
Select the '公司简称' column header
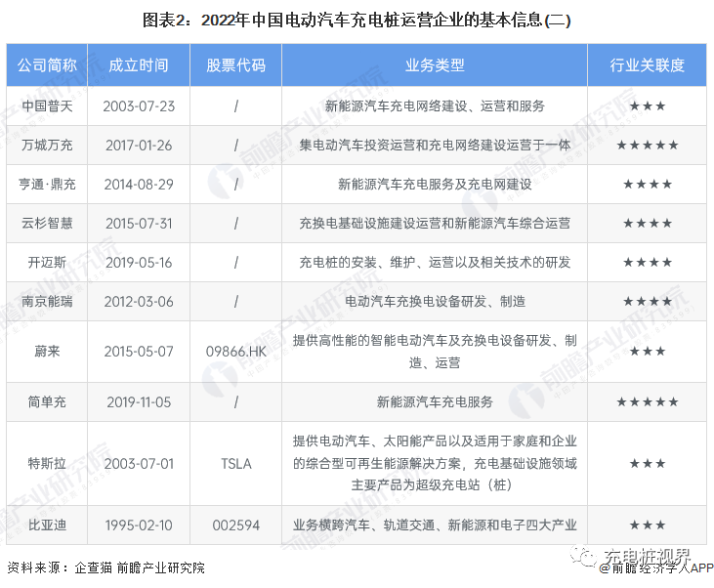47,65
